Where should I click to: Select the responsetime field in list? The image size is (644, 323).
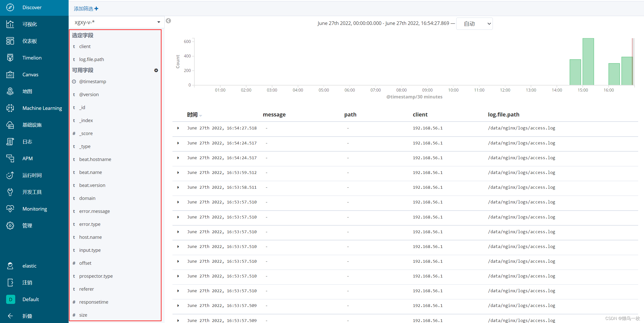point(93,302)
